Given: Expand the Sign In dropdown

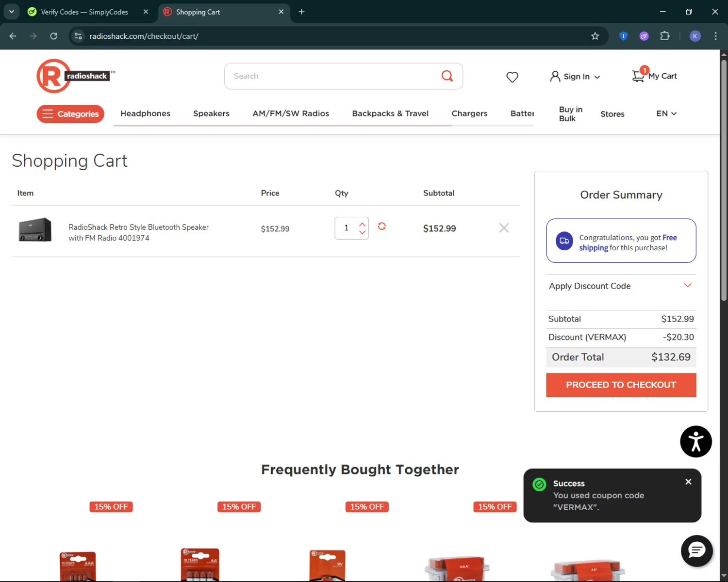Looking at the screenshot, I should pyautogui.click(x=575, y=76).
